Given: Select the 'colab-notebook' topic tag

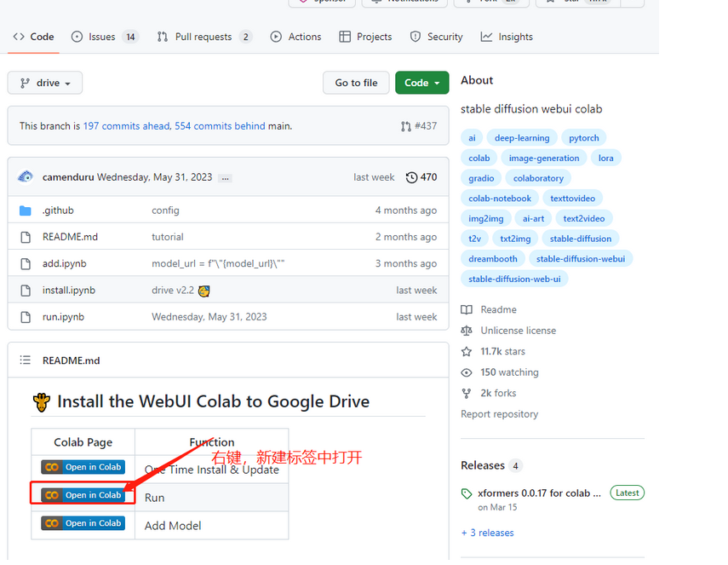Looking at the screenshot, I should pos(500,199).
